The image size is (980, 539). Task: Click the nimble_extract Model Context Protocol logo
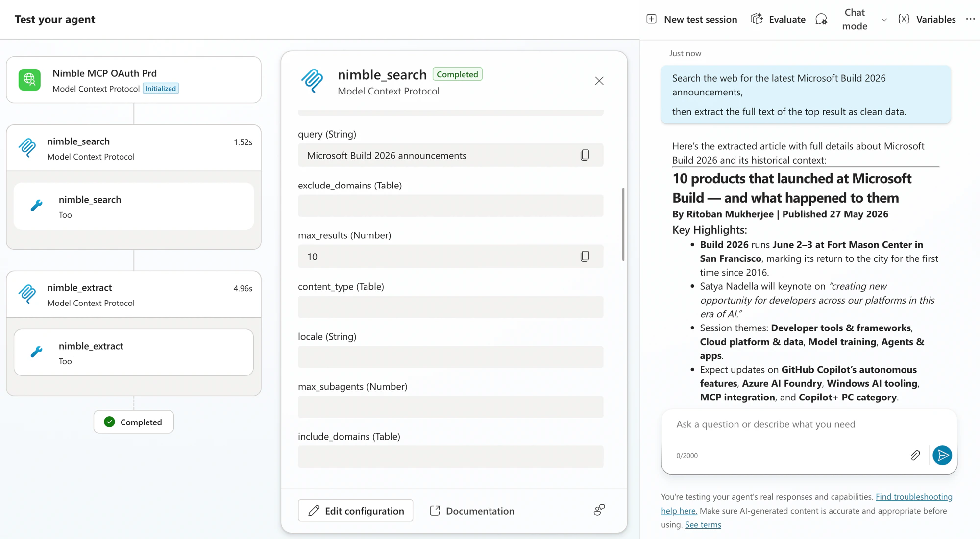pyautogui.click(x=27, y=294)
